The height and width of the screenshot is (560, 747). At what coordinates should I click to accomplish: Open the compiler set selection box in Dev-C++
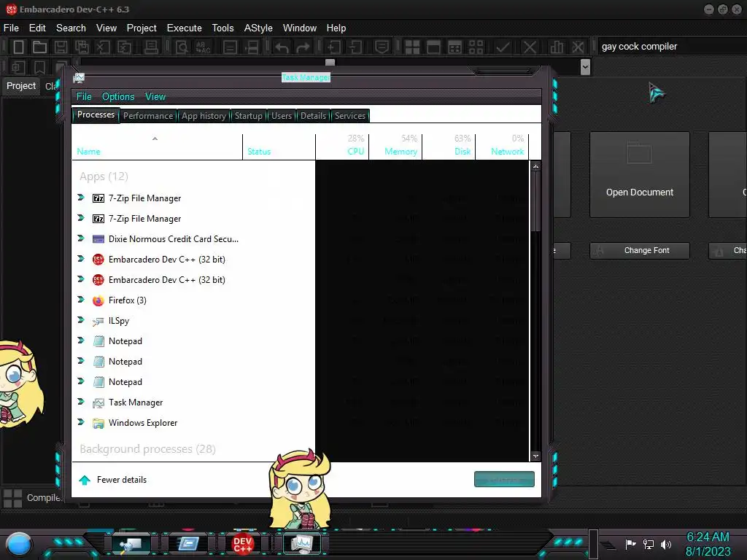[671, 47]
